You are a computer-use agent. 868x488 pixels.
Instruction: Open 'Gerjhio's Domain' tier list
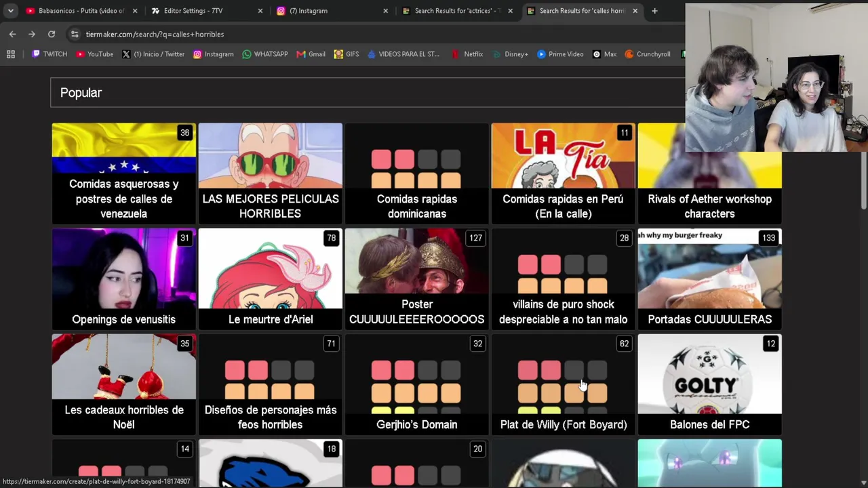tap(417, 384)
